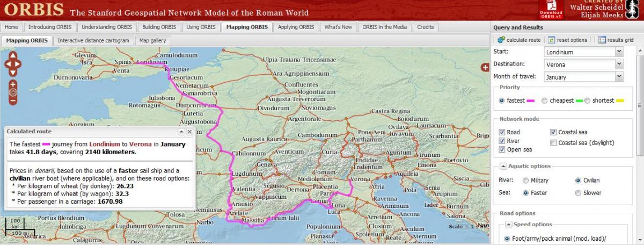Image resolution: width=644 pixels, height=245 pixels.
Task: Open the Home tab
Action: coord(12,27)
